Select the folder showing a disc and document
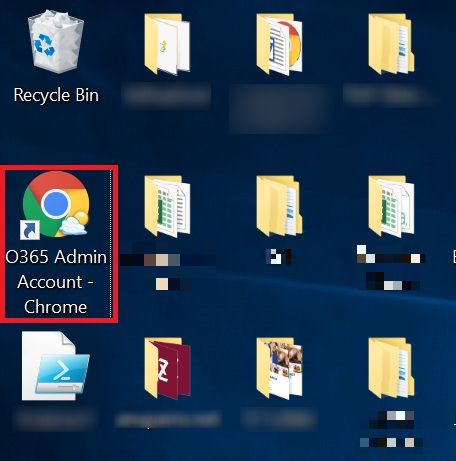This screenshot has height=461, width=456. [279, 44]
